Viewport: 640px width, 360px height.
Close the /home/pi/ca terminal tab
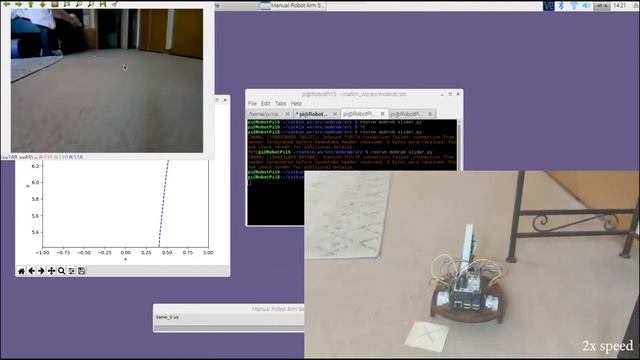[x=287, y=114]
